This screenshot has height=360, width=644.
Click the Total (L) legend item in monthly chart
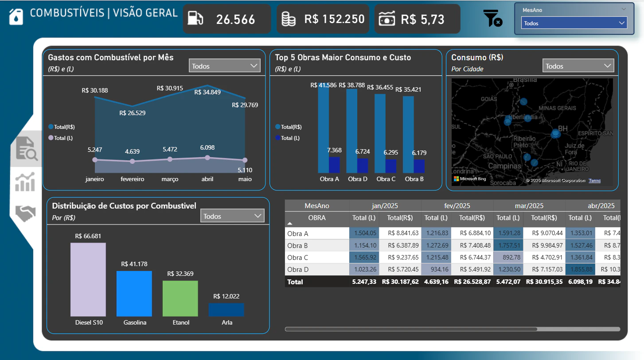tap(61, 138)
